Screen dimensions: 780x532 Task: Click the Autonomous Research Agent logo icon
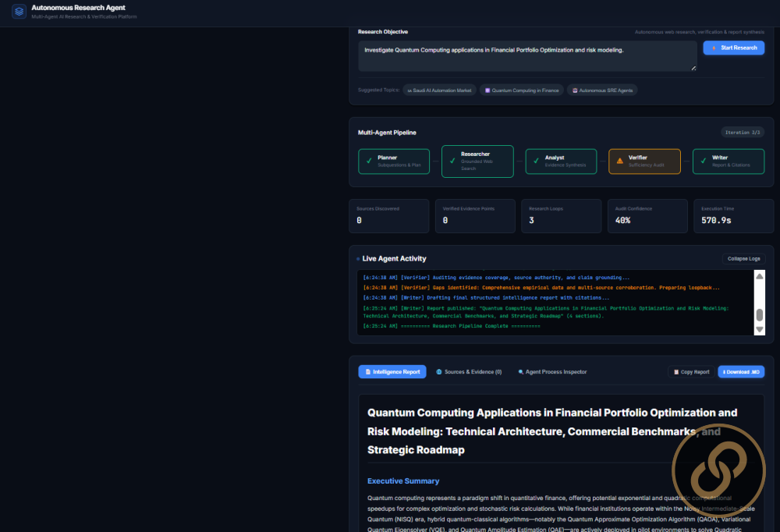point(19,11)
